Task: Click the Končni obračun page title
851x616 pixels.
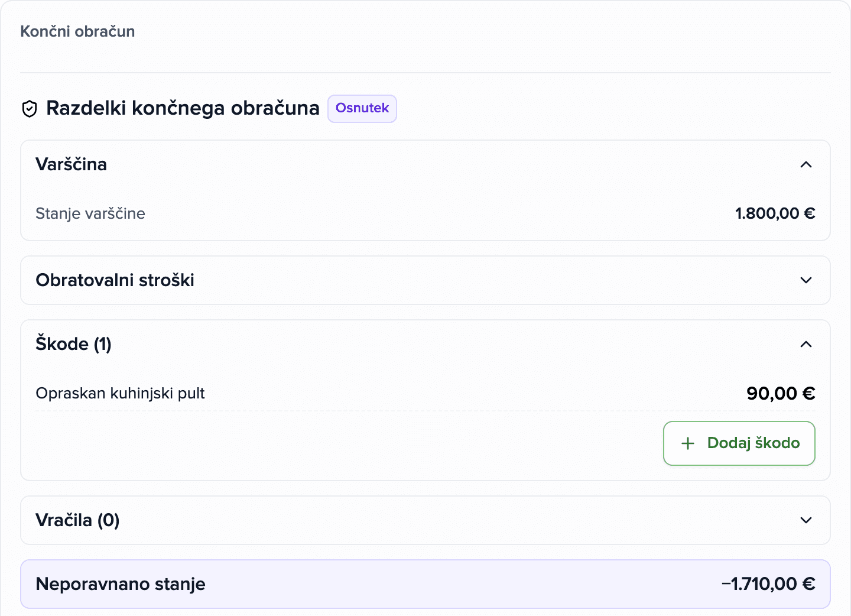Action: point(77,31)
